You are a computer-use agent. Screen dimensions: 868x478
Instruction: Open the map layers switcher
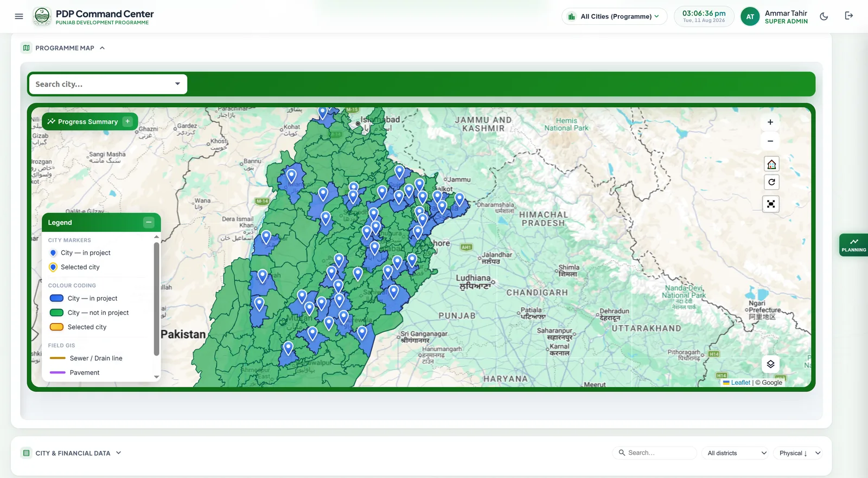tap(770, 364)
